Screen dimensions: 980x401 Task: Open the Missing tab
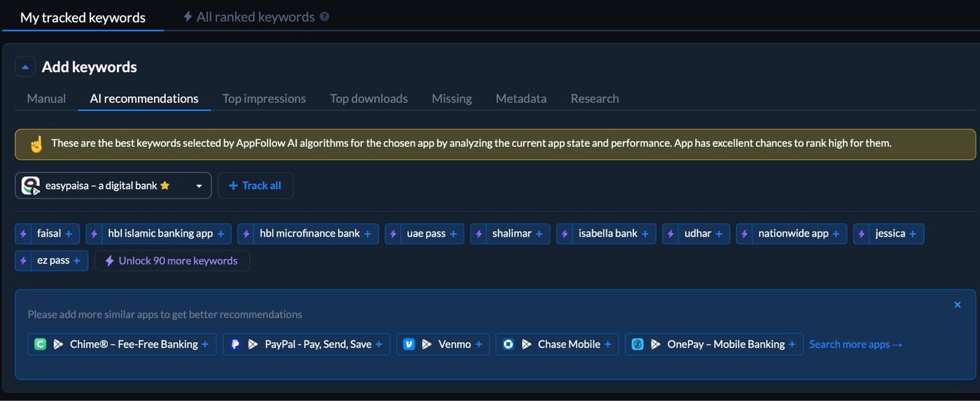coord(451,98)
